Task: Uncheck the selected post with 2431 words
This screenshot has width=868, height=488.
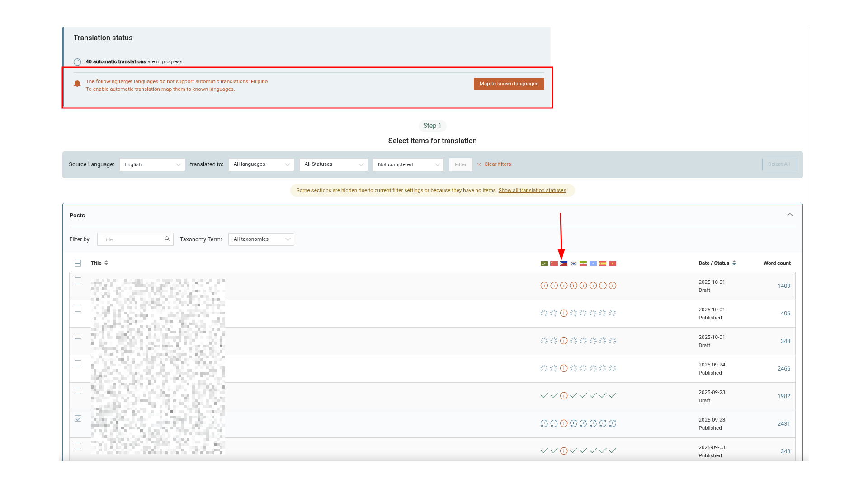Action: point(78,418)
